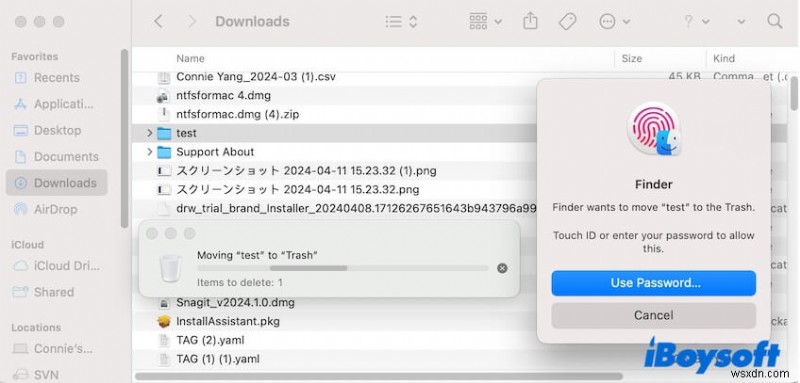Go forward with the toolbar forward arrow
Viewport: 800px width, 383px height.
pos(192,21)
